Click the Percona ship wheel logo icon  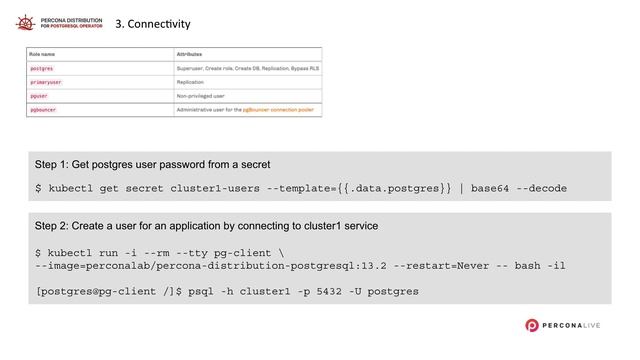coord(25,23)
